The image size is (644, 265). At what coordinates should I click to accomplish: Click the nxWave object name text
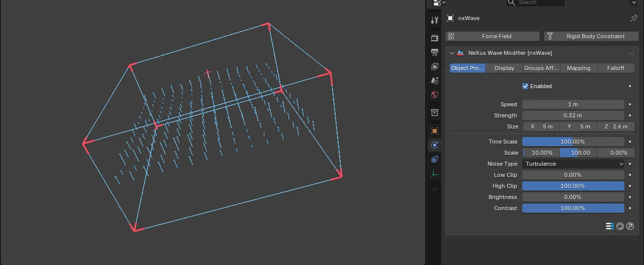(469, 18)
